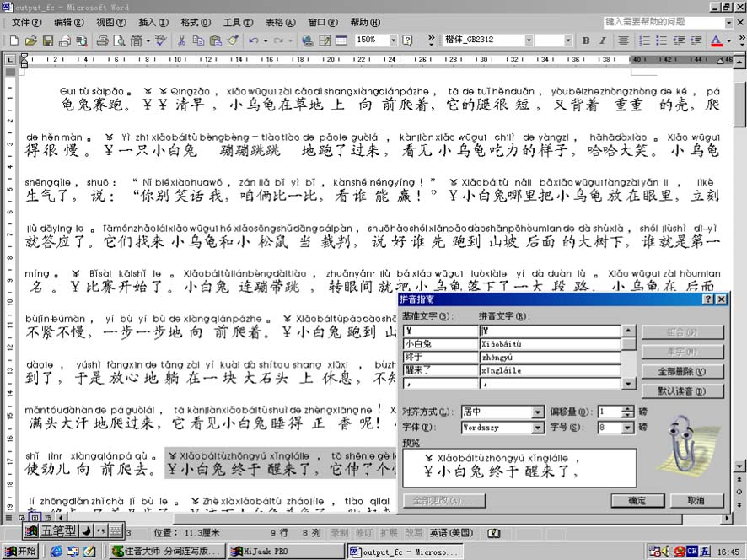Viewport: 747px width, 560px height.
Task: Click the 拼音指南 dialog help question button
Action: pos(708,299)
